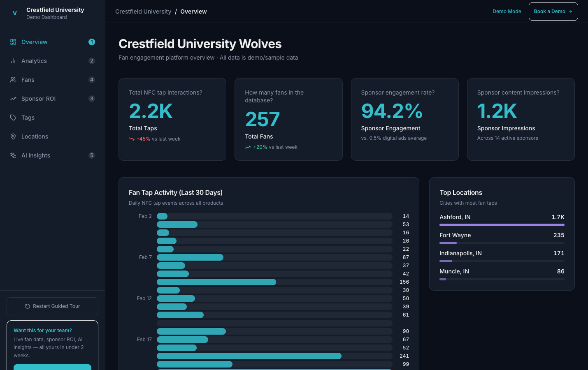Click the V logo icon top left
Image resolution: width=588 pixels, height=370 pixels.
point(15,13)
